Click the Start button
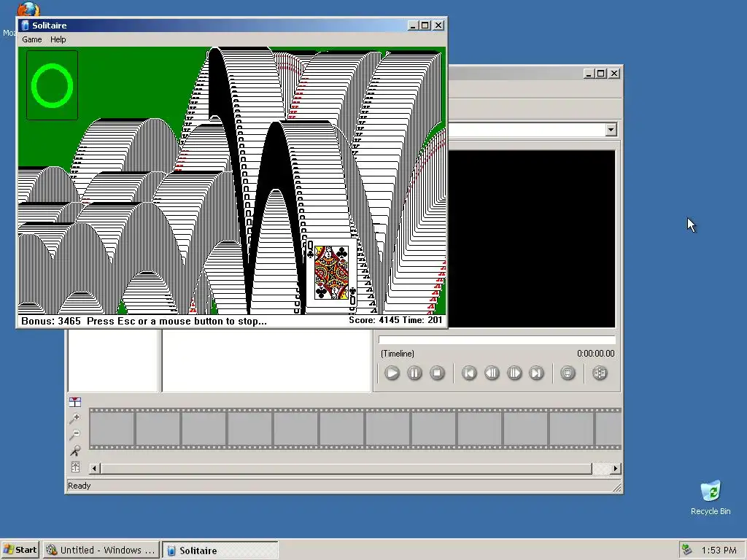747x560 pixels. [x=20, y=550]
